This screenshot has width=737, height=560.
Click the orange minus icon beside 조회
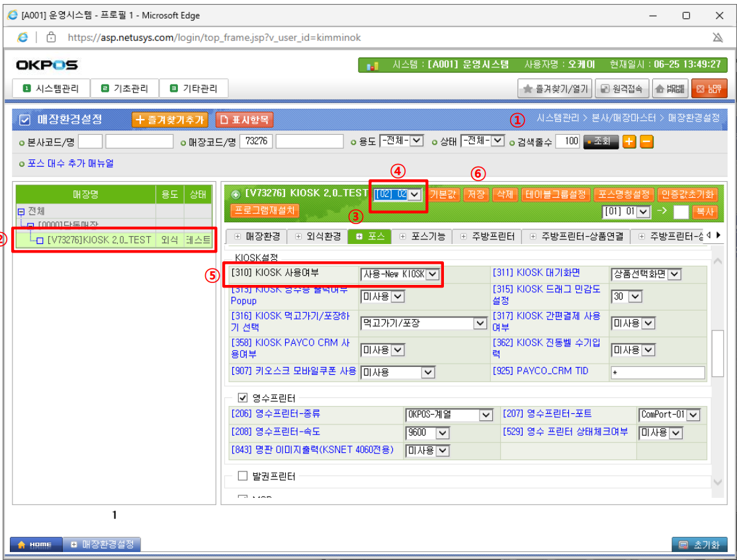click(x=646, y=141)
